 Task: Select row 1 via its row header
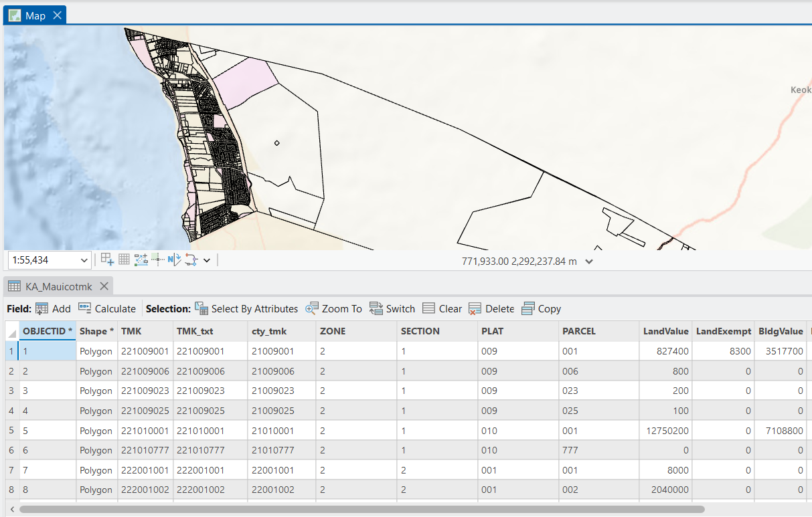[11, 351]
